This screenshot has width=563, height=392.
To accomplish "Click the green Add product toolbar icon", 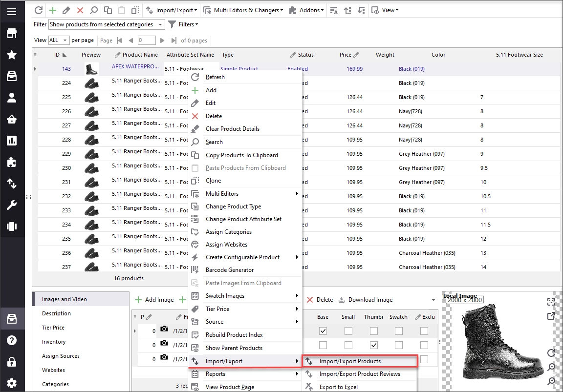I will (53, 10).
